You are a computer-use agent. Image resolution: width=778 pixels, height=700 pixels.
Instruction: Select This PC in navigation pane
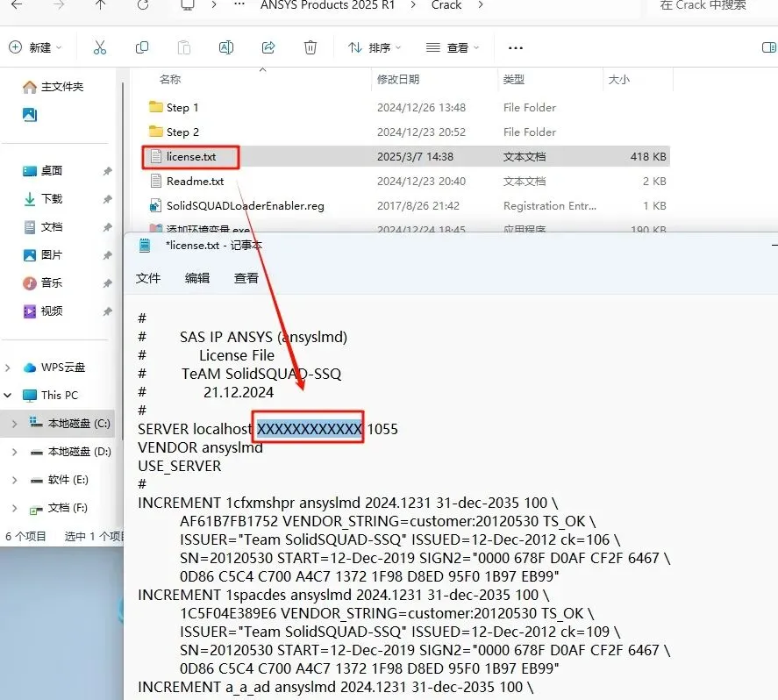[51, 396]
